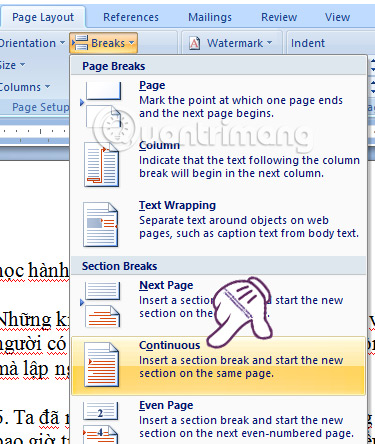Select Continuous section break
The width and height of the screenshot is (375, 444).
tap(218, 365)
